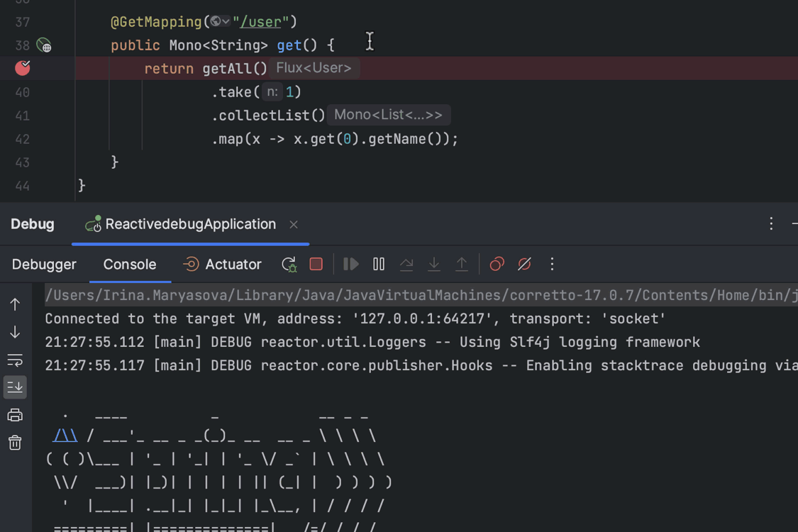Switch to the Actuator tab
Screen dimensions: 798x532
click(222, 264)
